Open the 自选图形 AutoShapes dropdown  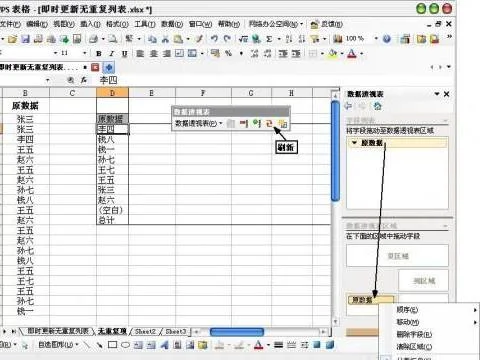tap(58, 345)
